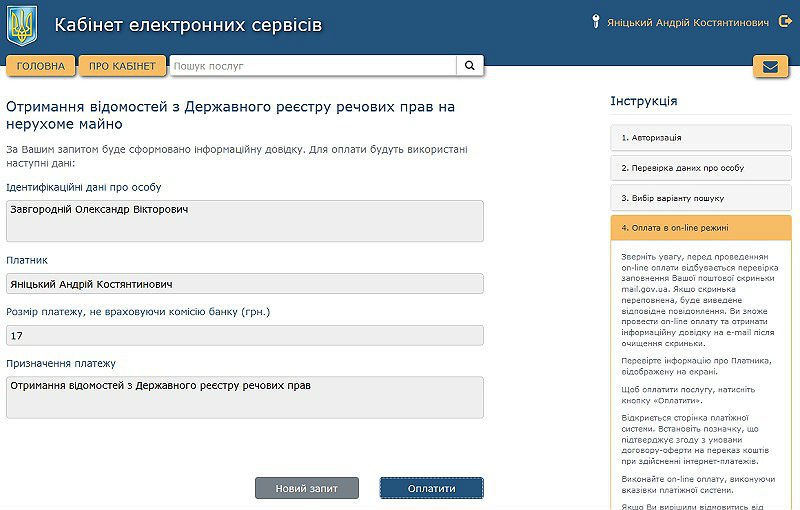Screen dimensions: 800x510
Task: Expand step '2. Перевірка даних про особу'
Action: [700, 168]
